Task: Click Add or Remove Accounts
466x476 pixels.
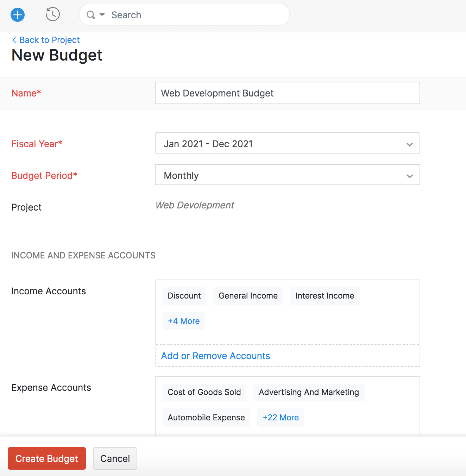Action: click(x=215, y=356)
